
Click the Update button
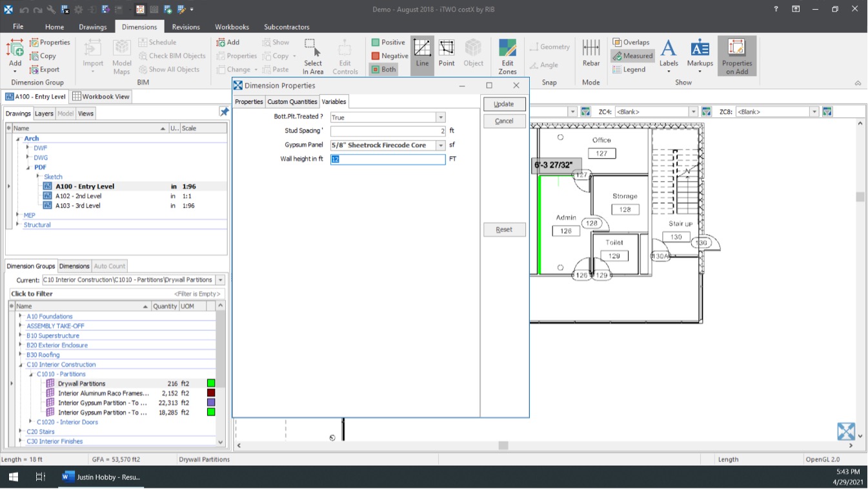504,104
